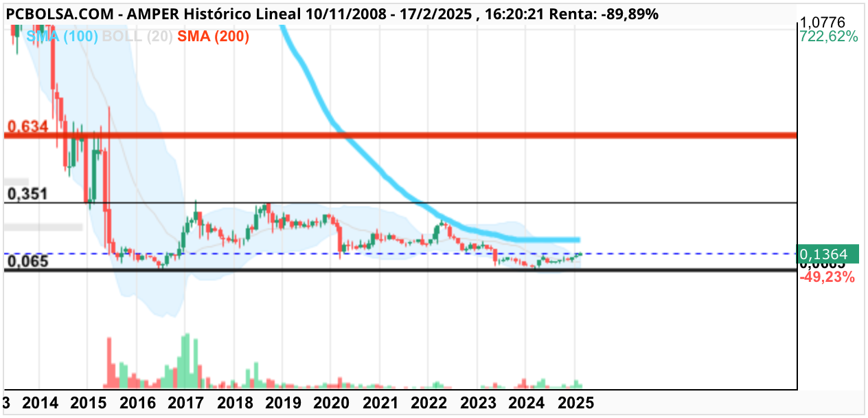Click the 0,065 support level label

click(27, 261)
